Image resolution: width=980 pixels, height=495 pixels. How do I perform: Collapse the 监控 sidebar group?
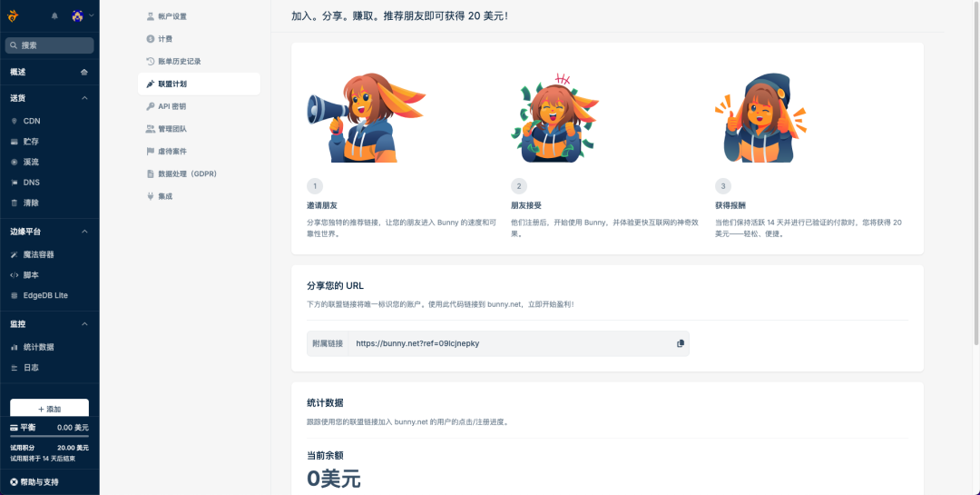[84, 324]
